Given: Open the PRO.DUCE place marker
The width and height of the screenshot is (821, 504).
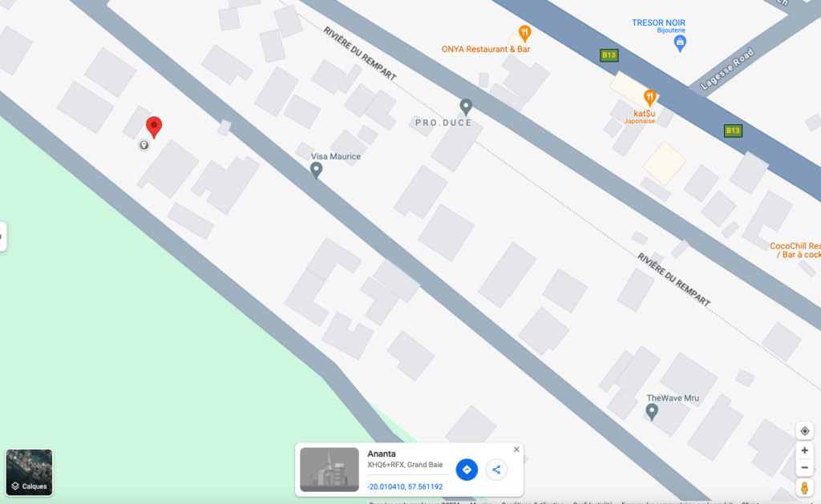Looking at the screenshot, I should pos(466,107).
